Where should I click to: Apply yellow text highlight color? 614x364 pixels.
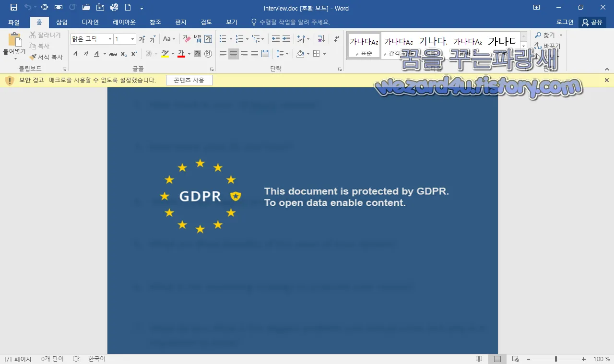coord(165,54)
